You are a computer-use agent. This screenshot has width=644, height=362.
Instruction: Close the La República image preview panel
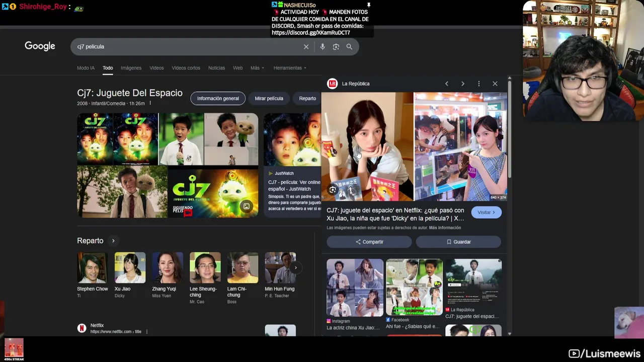[495, 83]
